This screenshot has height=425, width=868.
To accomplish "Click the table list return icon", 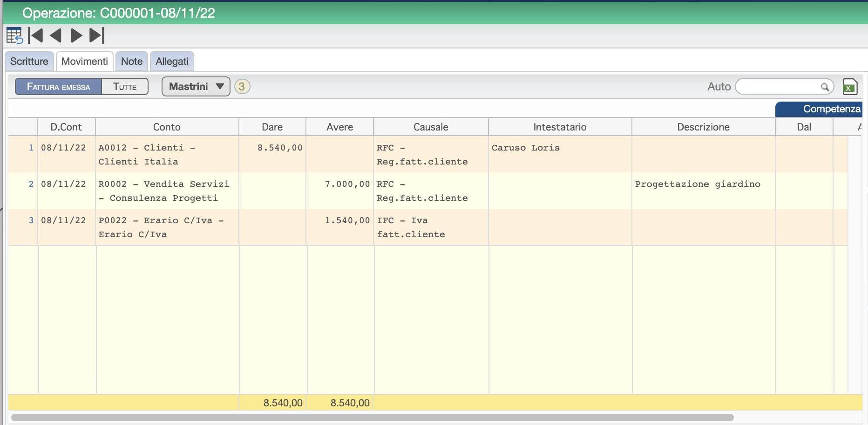I will [14, 35].
